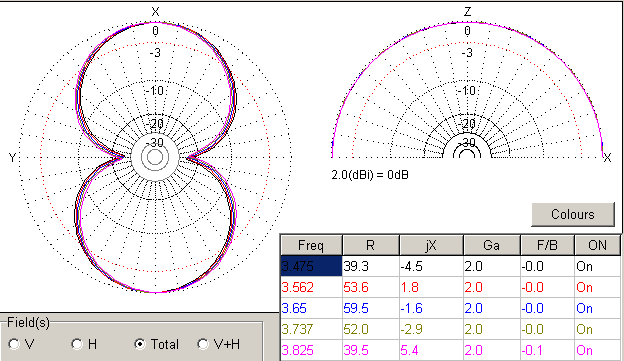Image resolution: width=624 pixels, height=361 pixels.
Task: Click the Ga column header
Action: coord(492,245)
